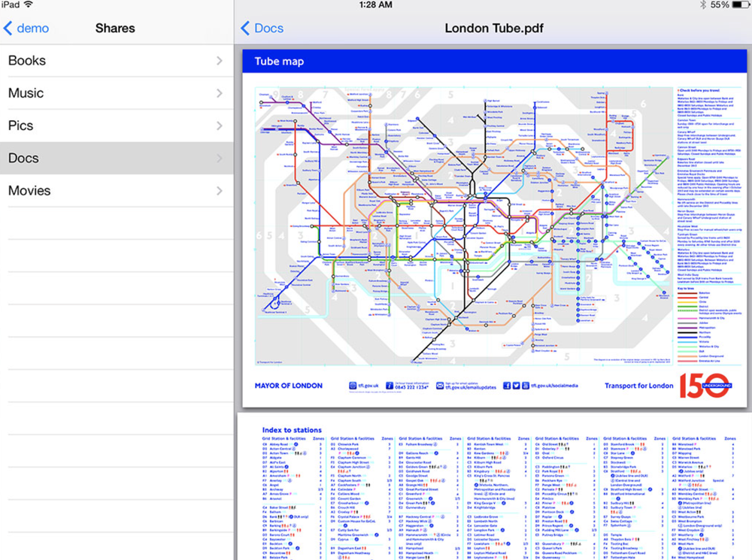
Task: Tap Docs to return from the PDF
Action: tap(262, 28)
